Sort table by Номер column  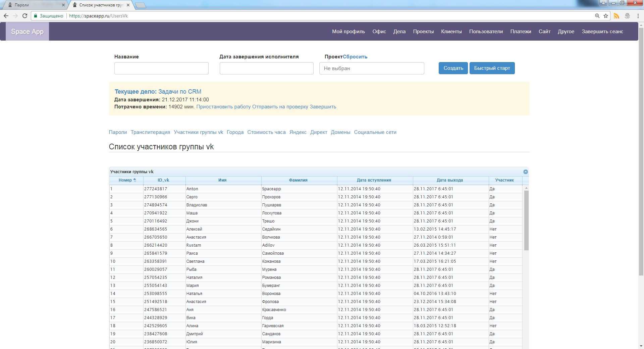tap(126, 180)
